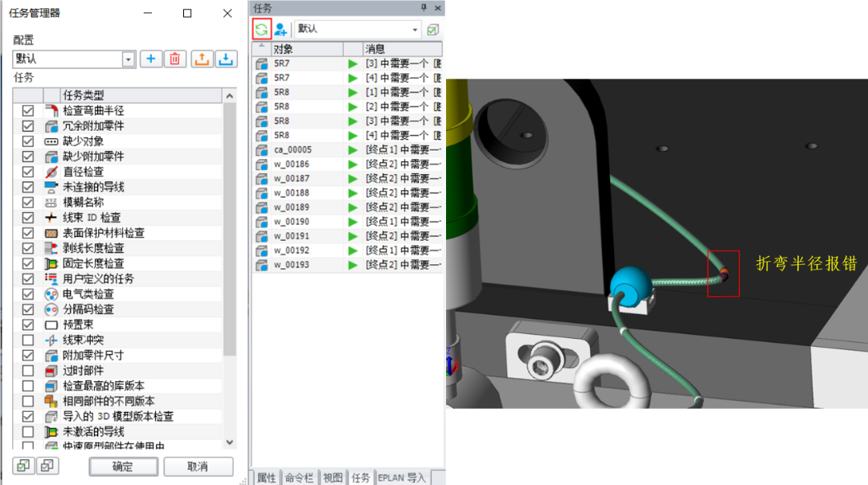Image resolution: width=868 pixels, height=485 pixels.
Task: Open the 默认 dropdown in the 任务 panel
Action: point(415,30)
